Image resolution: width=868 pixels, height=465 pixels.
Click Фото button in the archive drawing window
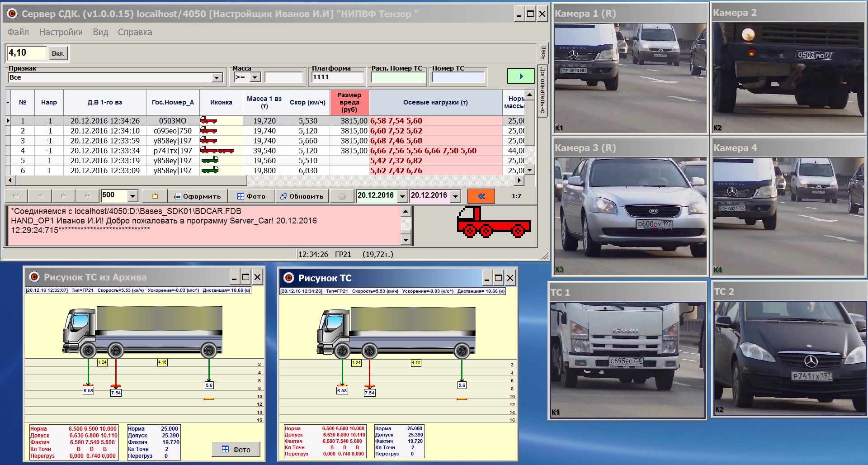click(236, 449)
